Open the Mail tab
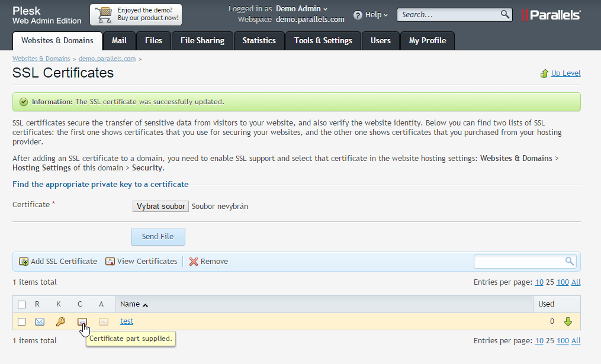This screenshot has width=601, height=364. pos(119,41)
